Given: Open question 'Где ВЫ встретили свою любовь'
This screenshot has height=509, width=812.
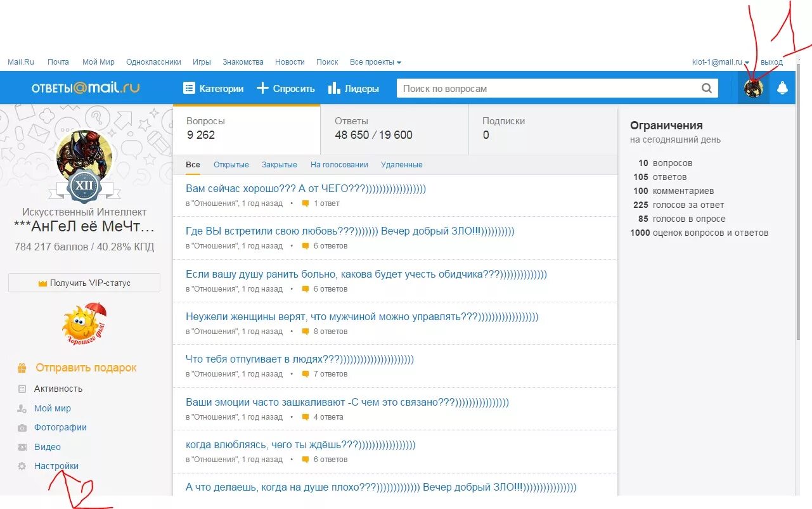Looking at the screenshot, I should click(350, 231).
